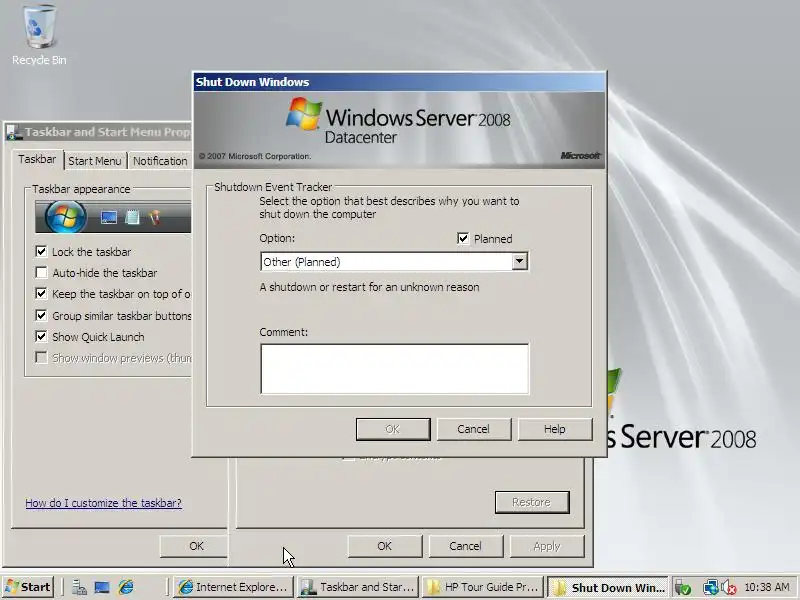The image size is (800, 600).
Task: Toggle Show Quick Launch checkbox
Action: point(41,337)
